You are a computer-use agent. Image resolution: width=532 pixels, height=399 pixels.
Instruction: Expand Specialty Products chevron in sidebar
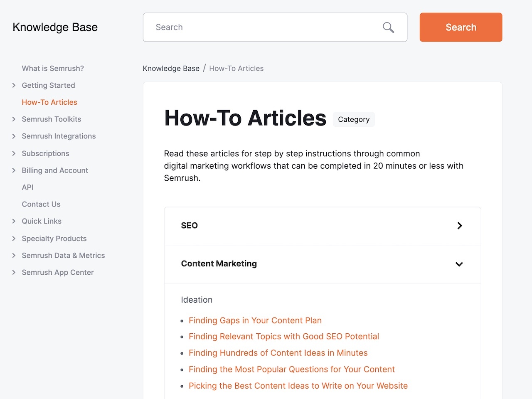pyautogui.click(x=14, y=239)
